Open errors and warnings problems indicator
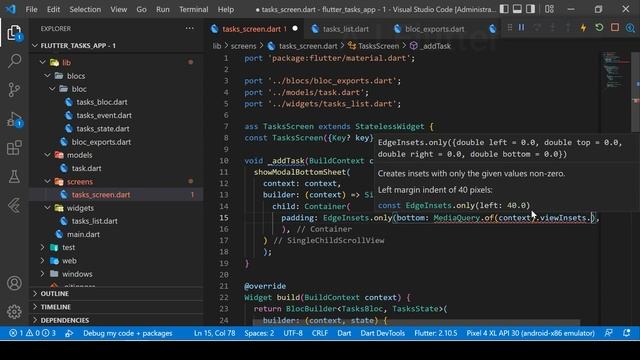This screenshot has height=360, width=640. tap(33, 333)
